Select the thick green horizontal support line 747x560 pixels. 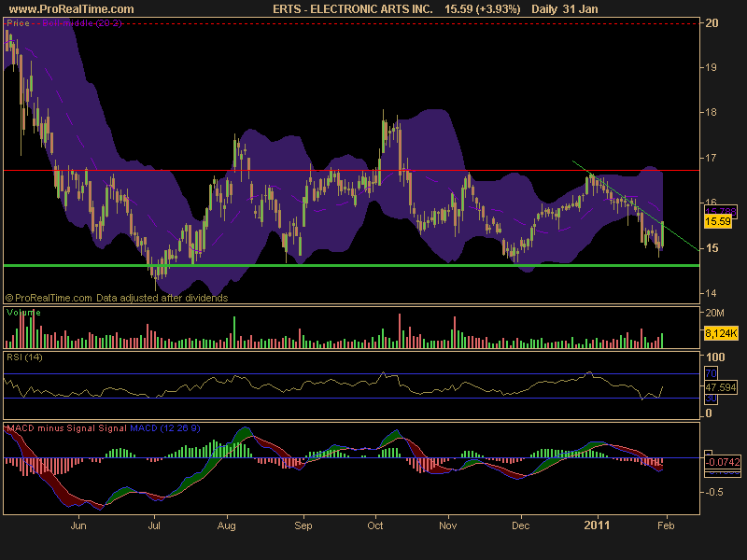pyautogui.click(x=352, y=265)
